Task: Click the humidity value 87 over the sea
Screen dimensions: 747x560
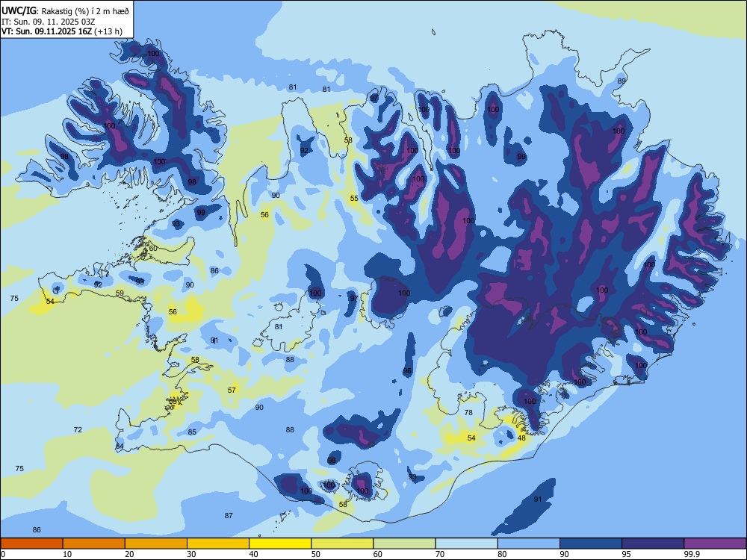Action: coord(229,515)
